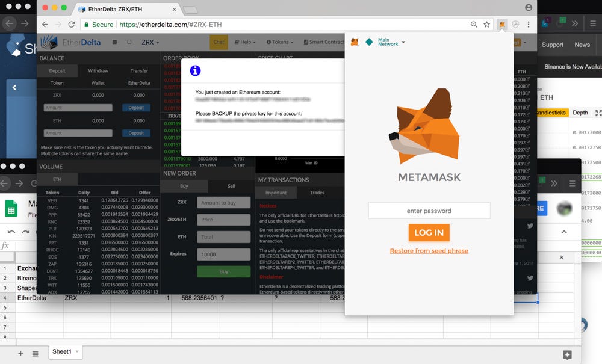
Task: Switch to the Withdraw tab in Balance
Action: 98,70
